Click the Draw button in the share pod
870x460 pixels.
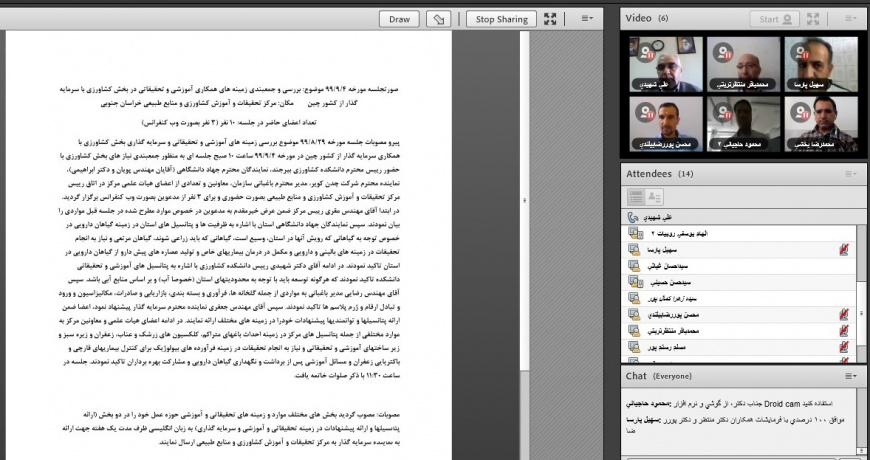399,19
